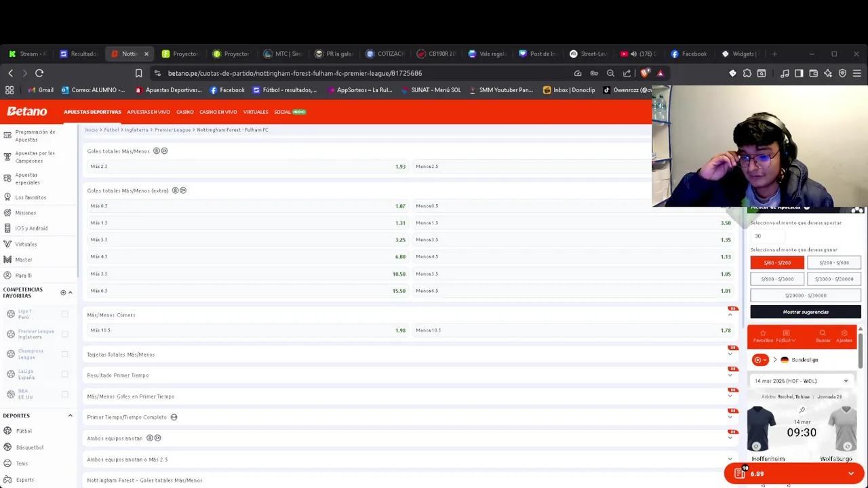Image resolution: width=868 pixels, height=488 pixels.
Task: Select the S/600 - S/3000 range
Action: coord(777,279)
